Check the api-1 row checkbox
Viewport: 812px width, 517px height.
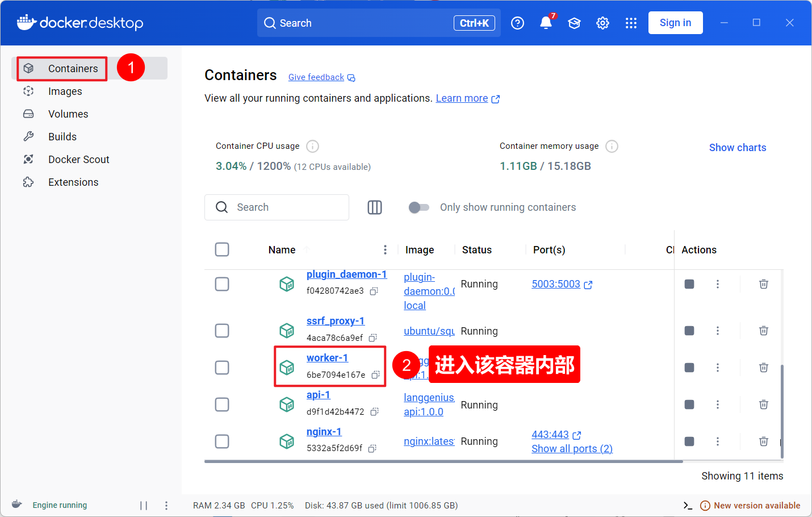pos(222,405)
